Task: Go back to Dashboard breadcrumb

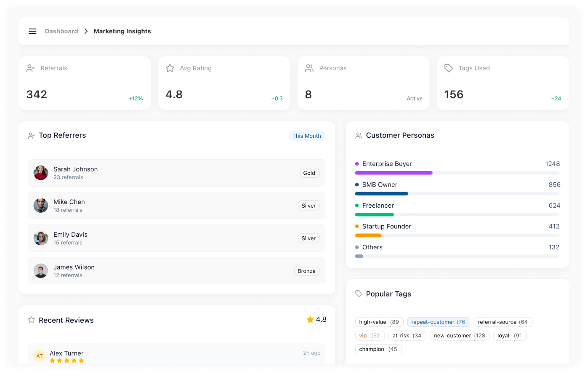Action: tap(61, 31)
